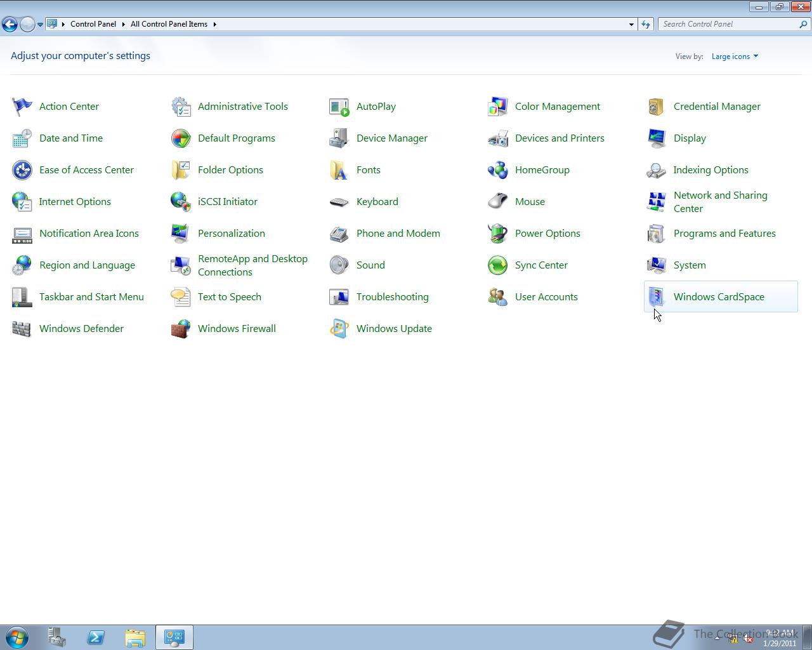The width and height of the screenshot is (812, 650).
Task: Open the Credential Manager icon
Action: [x=657, y=107]
